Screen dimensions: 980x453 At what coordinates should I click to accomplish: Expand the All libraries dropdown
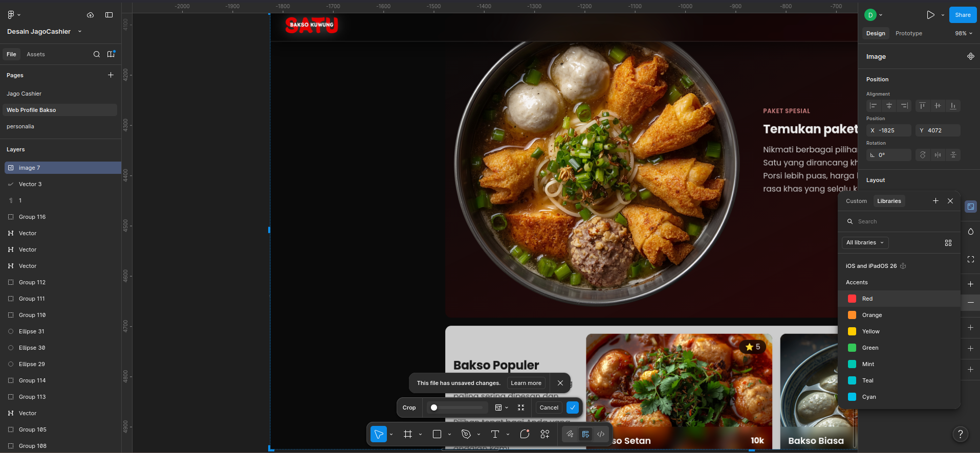coord(865,243)
